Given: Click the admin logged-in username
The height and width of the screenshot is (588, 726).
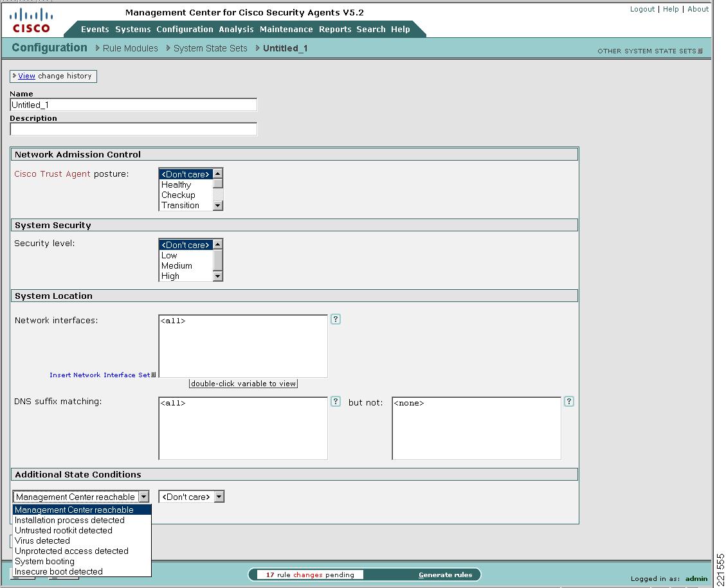Looking at the screenshot, I should pos(696,578).
